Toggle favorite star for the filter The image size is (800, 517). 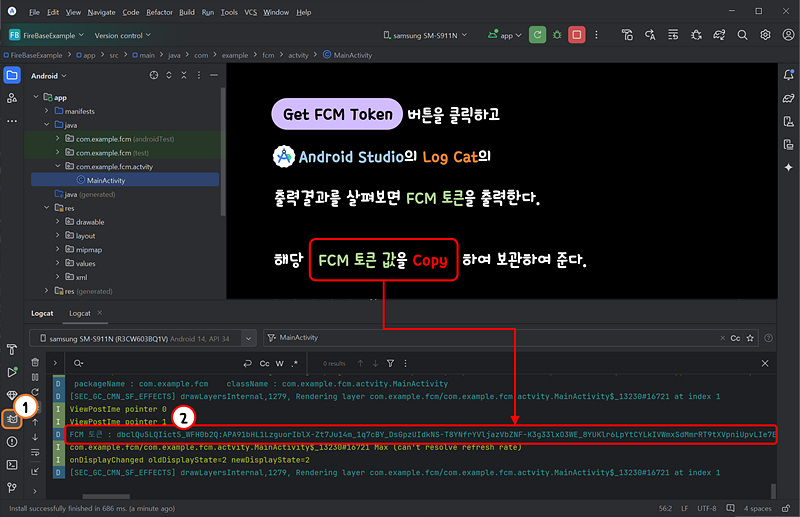point(750,338)
